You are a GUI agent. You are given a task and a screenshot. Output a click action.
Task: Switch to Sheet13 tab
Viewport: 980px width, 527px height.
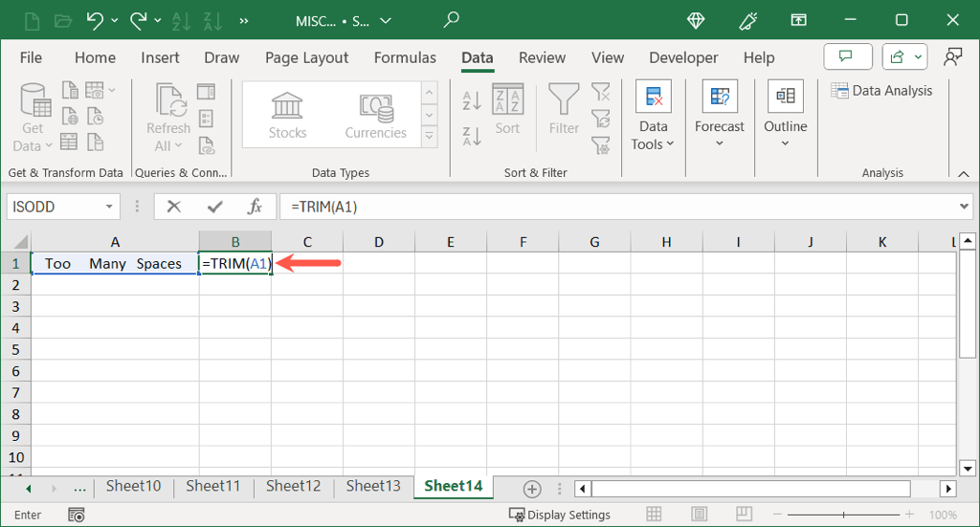tap(373, 486)
